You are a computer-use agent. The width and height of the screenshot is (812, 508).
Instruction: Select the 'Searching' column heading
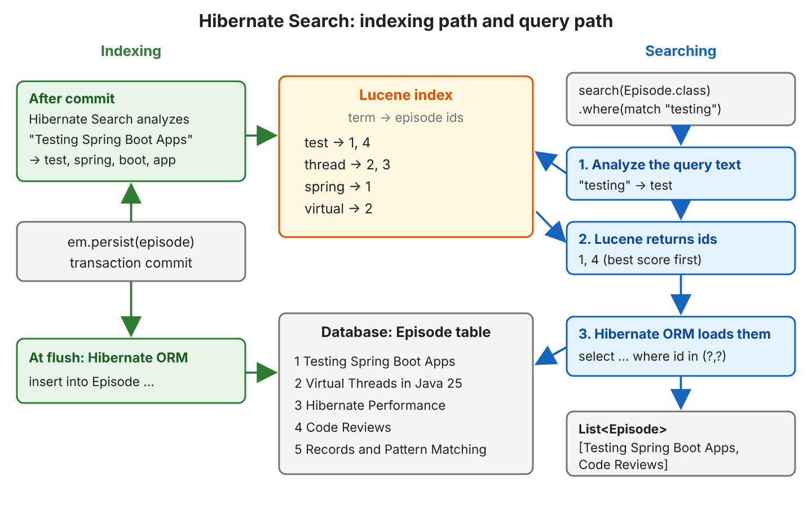(681, 51)
